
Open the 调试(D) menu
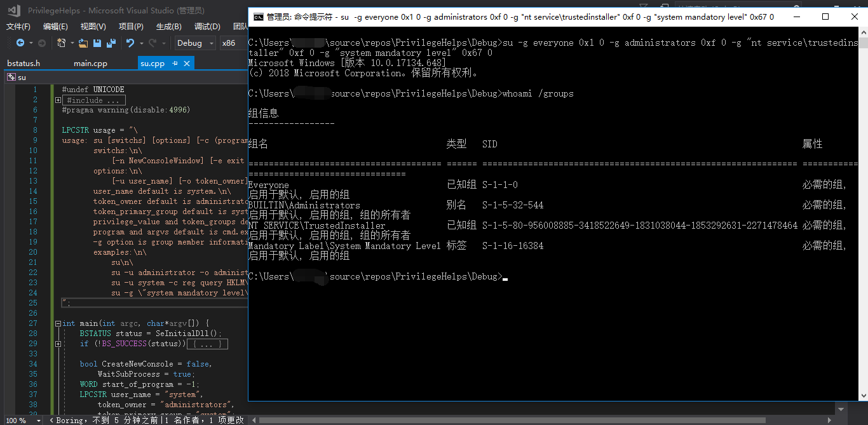click(x=207, y=27)
